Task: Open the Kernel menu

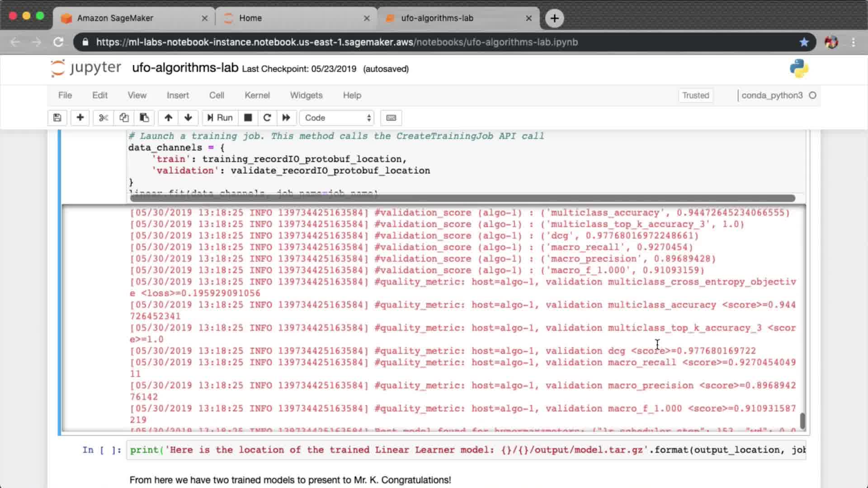Action: point(257,95)
